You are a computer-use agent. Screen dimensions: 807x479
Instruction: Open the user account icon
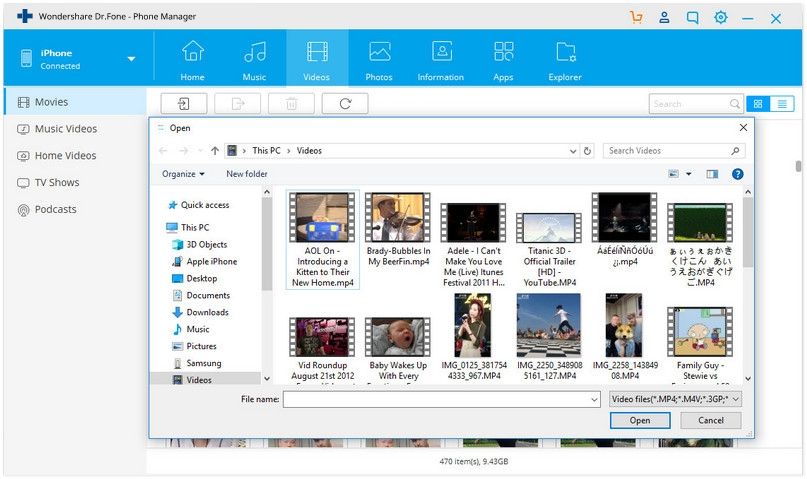tap(664, 17)
